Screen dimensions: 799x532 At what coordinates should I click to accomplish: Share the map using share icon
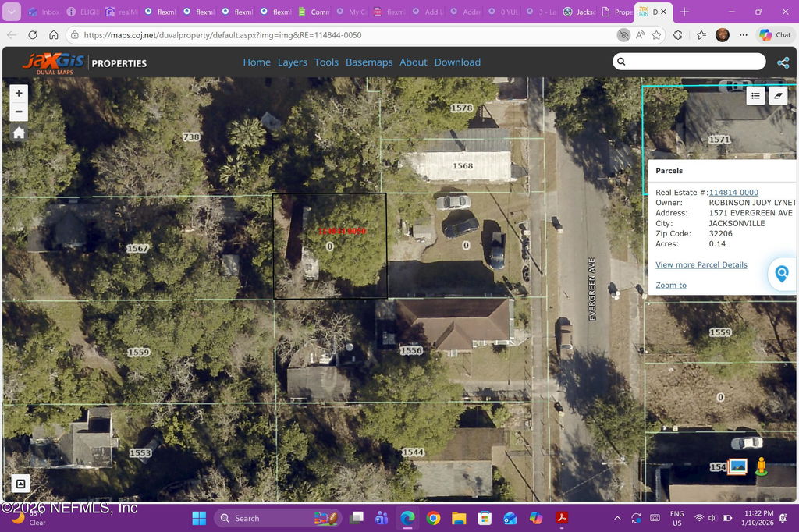783,62
